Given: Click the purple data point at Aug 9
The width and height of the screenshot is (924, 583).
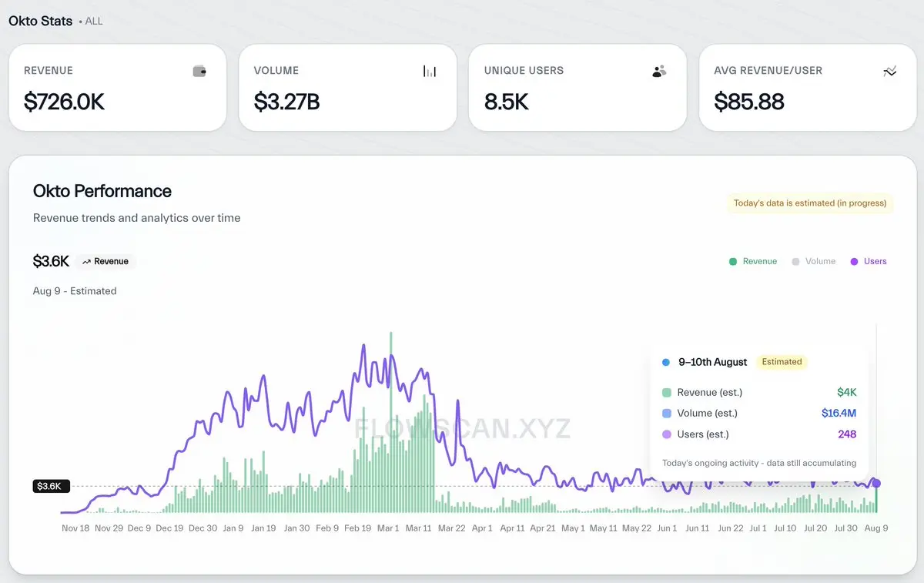Looking at the screenshot, I should click(x=876, y=484).
